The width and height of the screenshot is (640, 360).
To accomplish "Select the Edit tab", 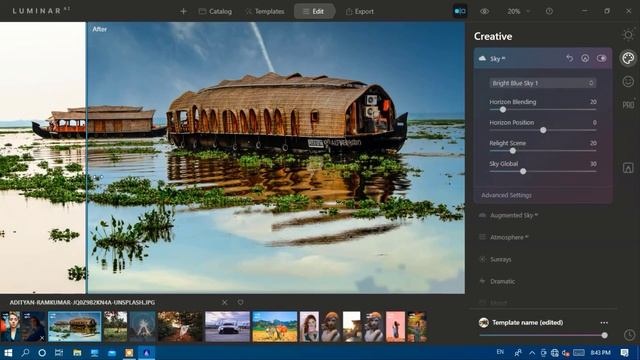I will pos(314,11).
